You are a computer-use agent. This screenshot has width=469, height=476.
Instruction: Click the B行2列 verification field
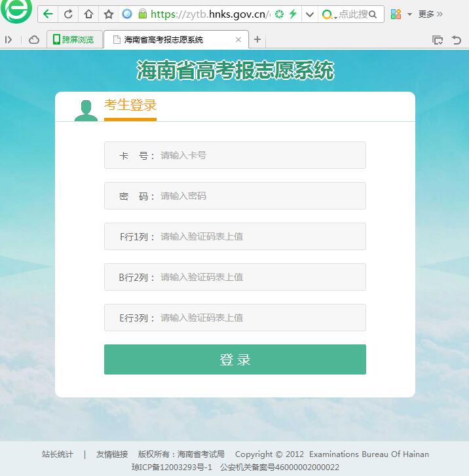235,277
